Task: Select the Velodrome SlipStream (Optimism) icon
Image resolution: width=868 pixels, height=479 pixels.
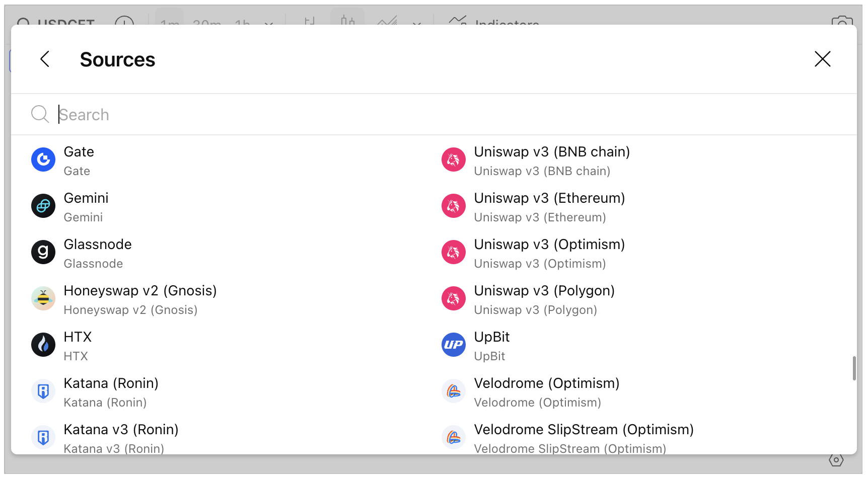Action: (454, 437)
